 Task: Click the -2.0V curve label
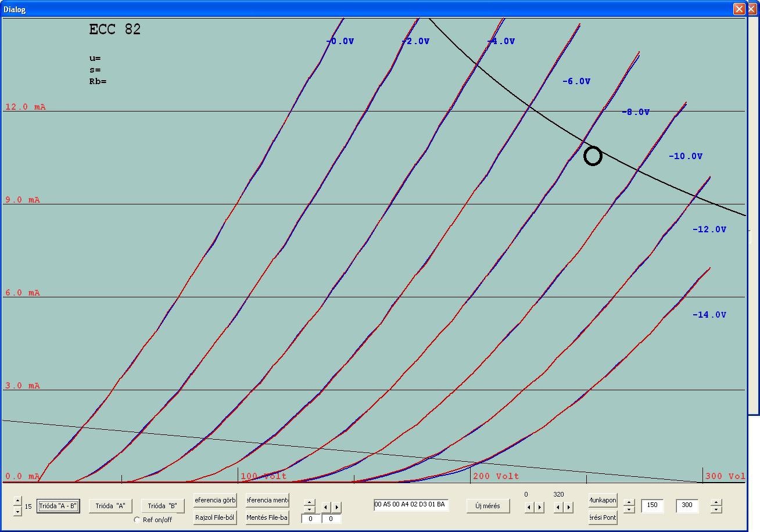tap(415, 41)
